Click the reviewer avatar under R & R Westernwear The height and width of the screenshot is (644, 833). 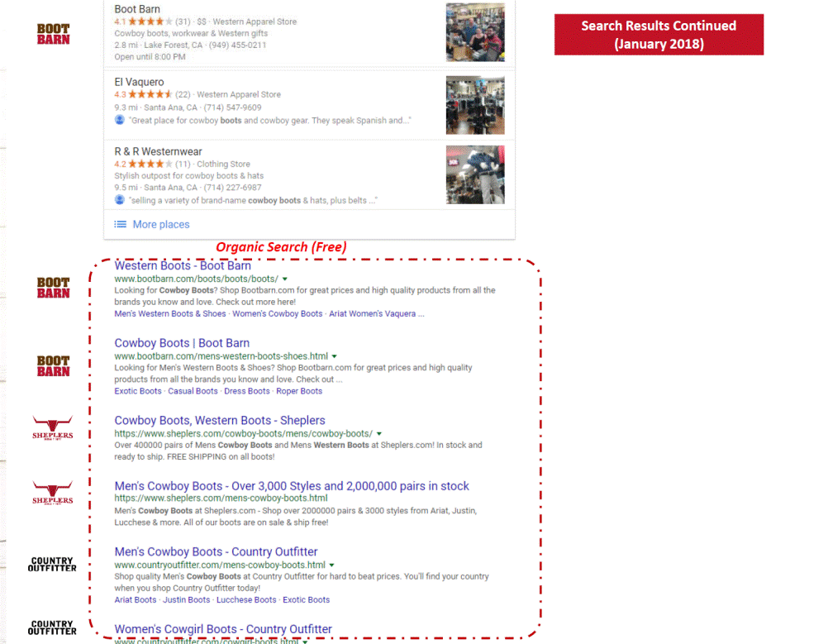tap(120, 200)
